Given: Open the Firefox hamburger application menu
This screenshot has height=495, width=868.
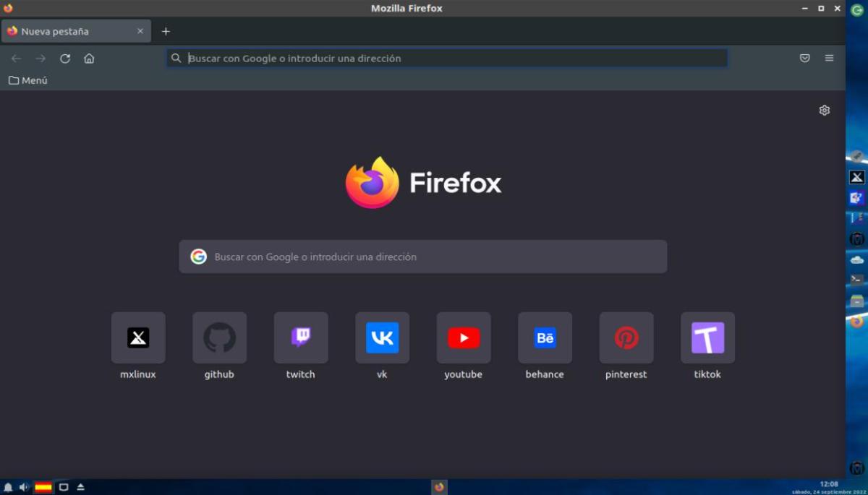Looking at the screenshot, I should pyautogui.click(x=829, y=59).
